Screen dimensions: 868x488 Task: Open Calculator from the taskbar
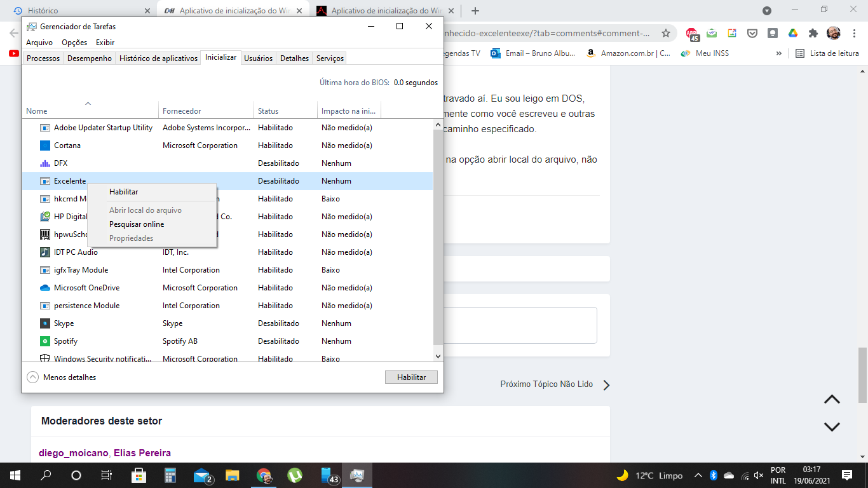(x=170, y=475)
